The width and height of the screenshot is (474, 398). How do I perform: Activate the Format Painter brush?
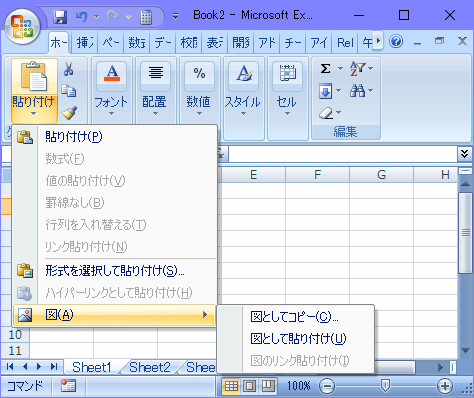[69, 113]
